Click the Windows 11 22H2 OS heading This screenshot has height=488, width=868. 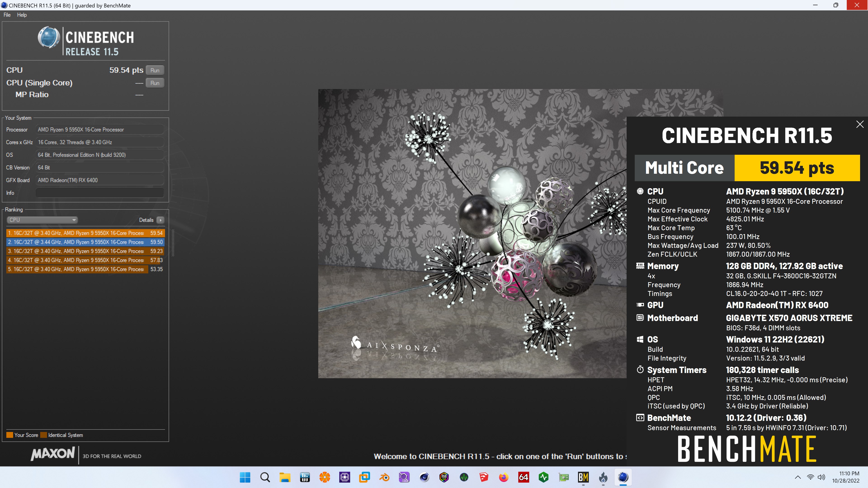(775, 339)
